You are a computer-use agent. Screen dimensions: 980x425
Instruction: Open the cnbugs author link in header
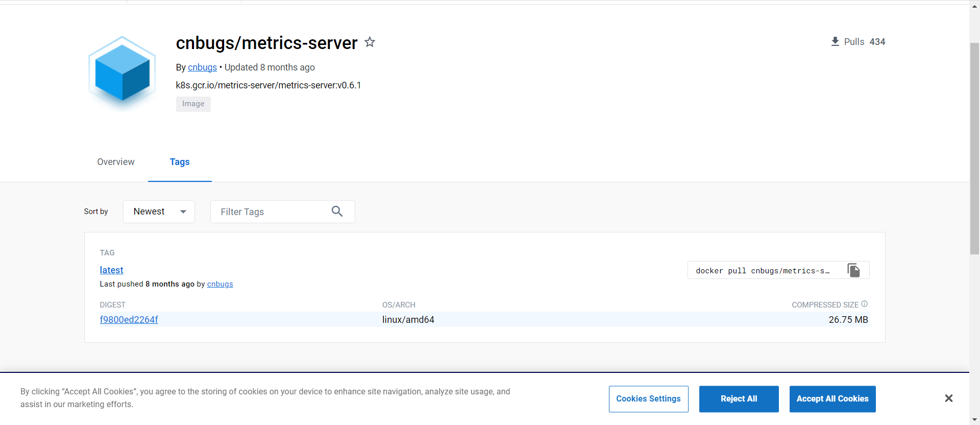tap(202, 67)
